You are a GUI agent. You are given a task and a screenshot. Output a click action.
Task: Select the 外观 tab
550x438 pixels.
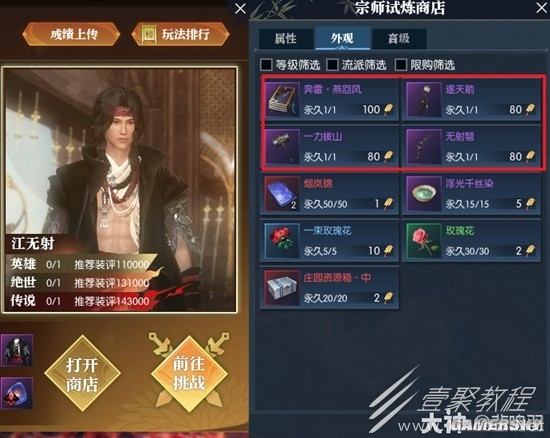(x=342, y=38)
